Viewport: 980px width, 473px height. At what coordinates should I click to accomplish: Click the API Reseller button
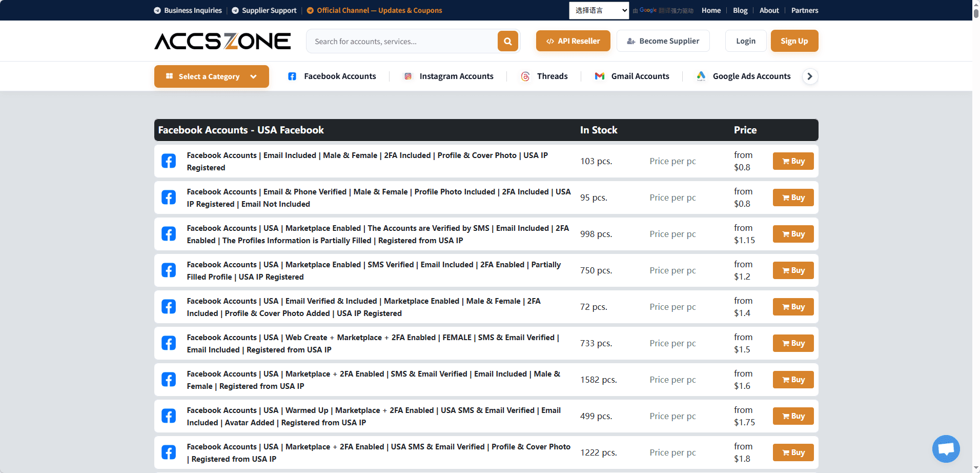tap(573, 41)
